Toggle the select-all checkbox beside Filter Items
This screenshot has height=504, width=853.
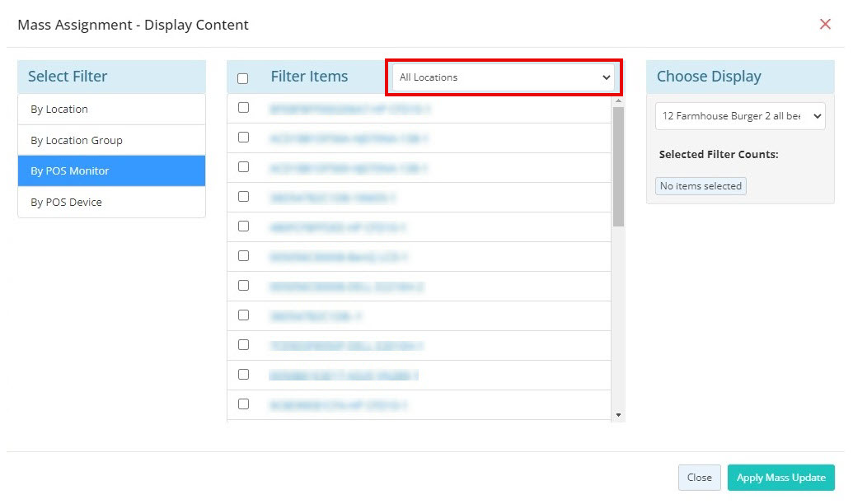tap(242, 78)
